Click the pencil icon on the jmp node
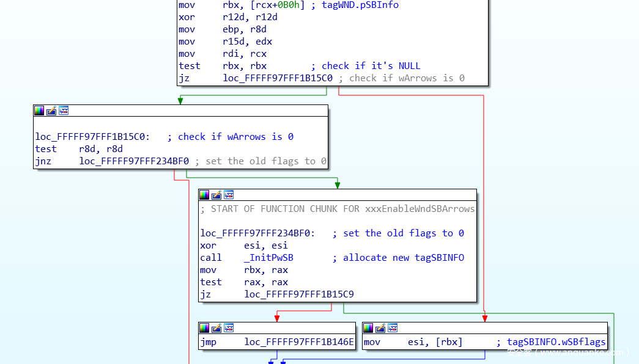The image size is (639, 364). pos(216,328)
